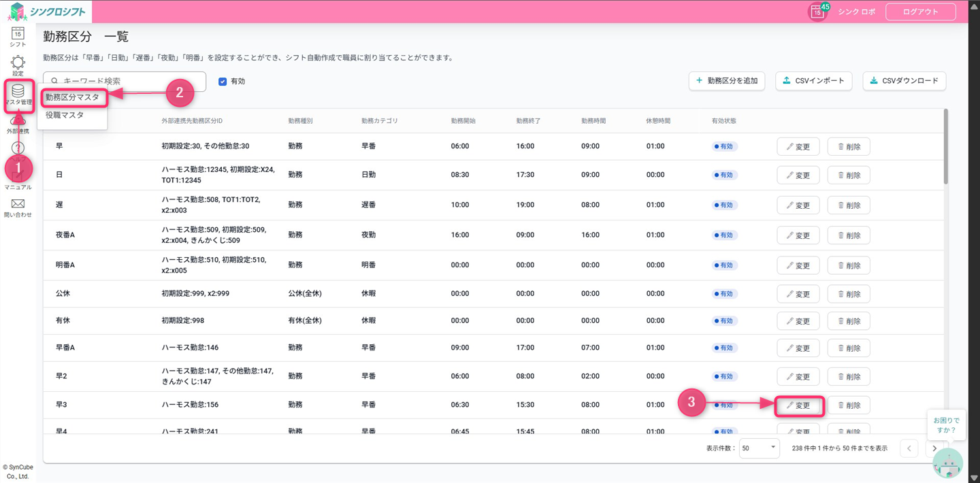Screen dimensions: 980x483
Task: Click the シンクロシフト logo
Action: (47, 12)
